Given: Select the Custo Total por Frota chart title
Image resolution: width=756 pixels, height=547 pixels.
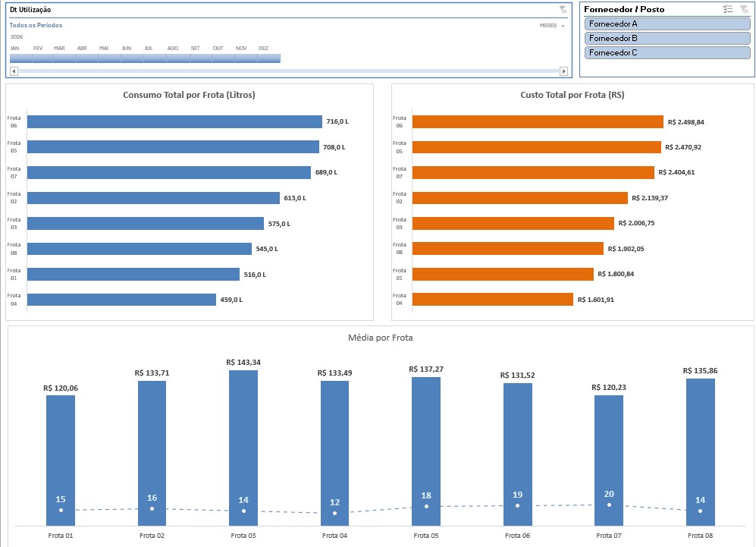Looking at the screenshot, I should coord(572,95).
